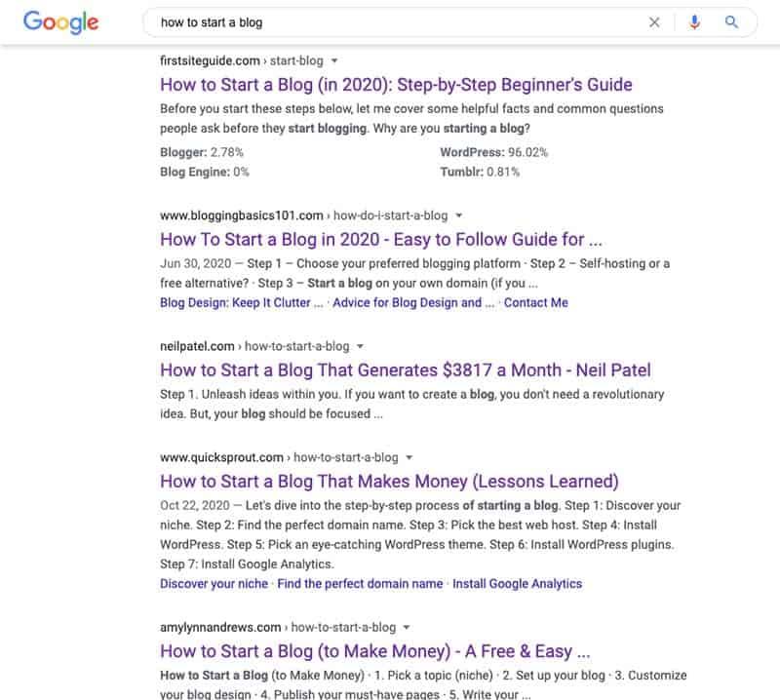Click neilpatel.com URL breadcrumb
Image resolution: width=780 pixels, height=700 pixels.
[x=254, y=346]
